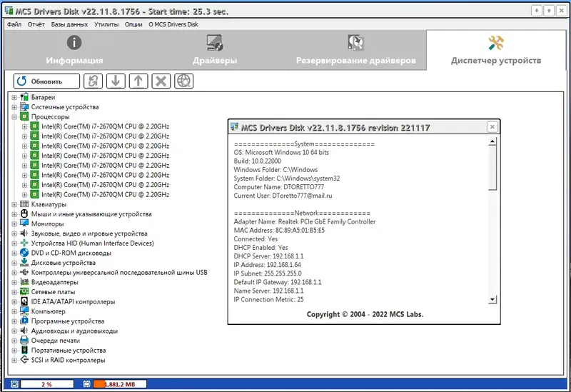Click the Computer Name: DTORETTO777 line

(x=278, y=187)
